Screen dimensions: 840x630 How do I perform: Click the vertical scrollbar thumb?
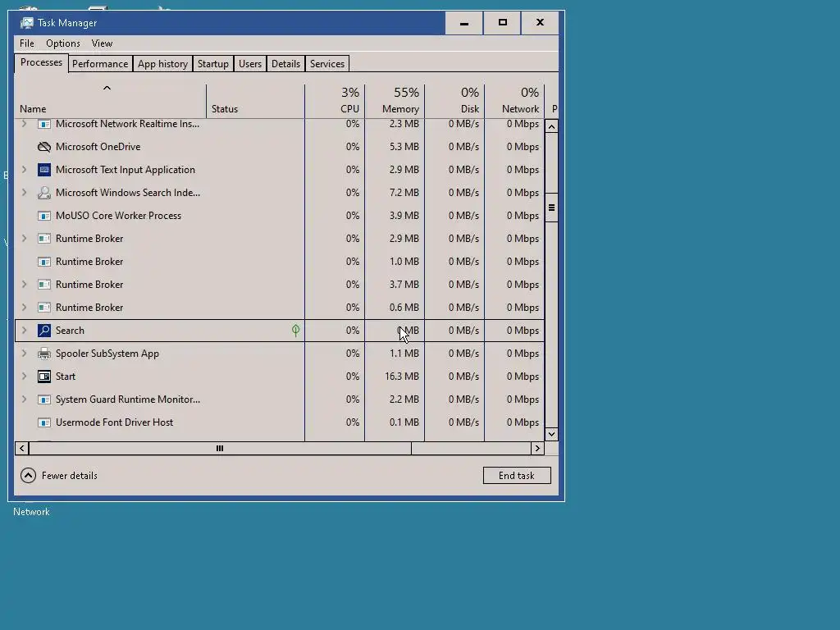pos(551,208)
